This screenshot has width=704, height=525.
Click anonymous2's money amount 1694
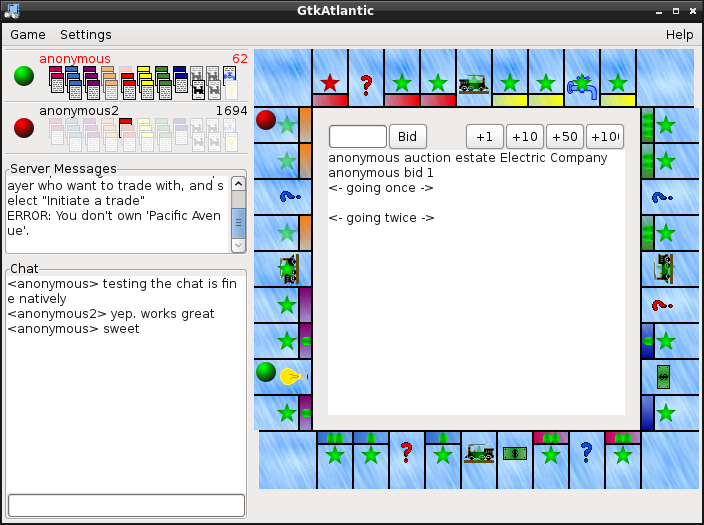(232, 111)
